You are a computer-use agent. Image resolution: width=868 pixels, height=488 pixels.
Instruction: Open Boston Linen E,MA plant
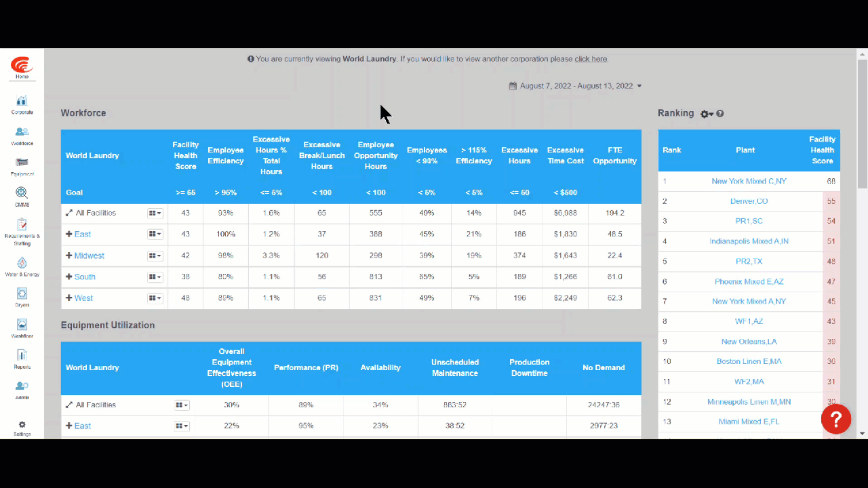(x=749, y=362)
